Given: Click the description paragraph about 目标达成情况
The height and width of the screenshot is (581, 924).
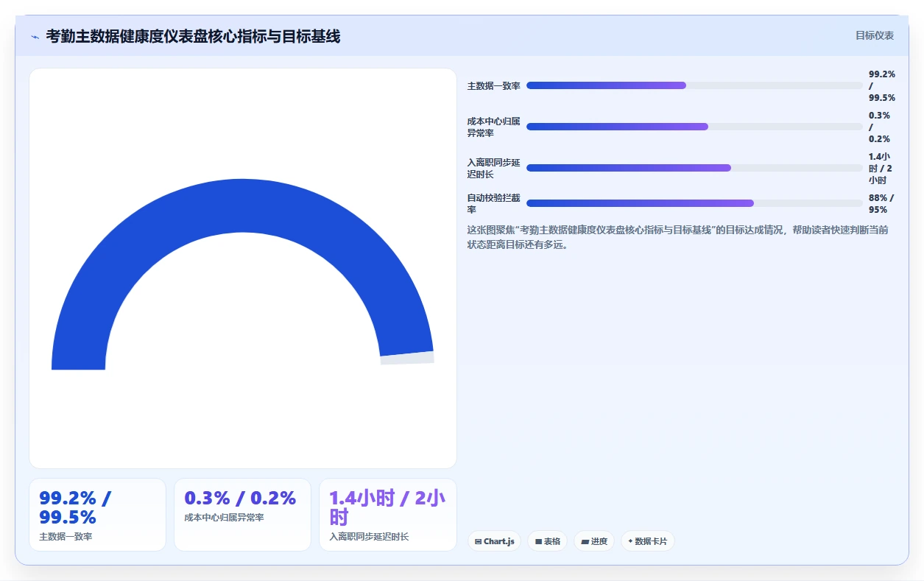Looking at the screenshot, I should tap(677, 237).
